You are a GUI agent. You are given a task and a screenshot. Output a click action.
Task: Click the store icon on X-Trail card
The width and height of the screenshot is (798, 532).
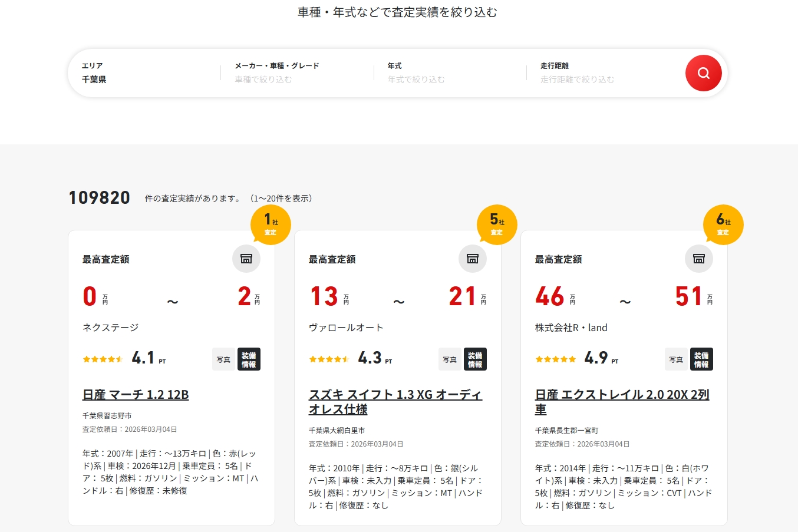click(699, 259)
